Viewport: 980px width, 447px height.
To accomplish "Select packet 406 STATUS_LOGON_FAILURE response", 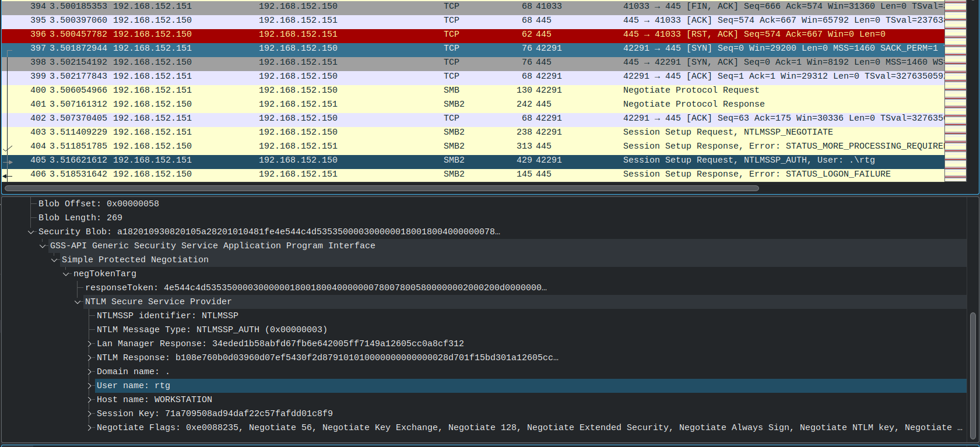I will tap(473, 174).
